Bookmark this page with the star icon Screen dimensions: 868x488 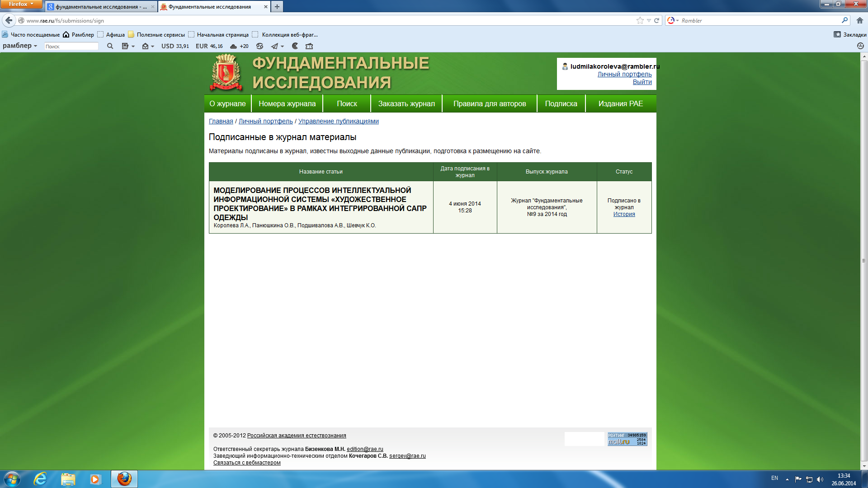point(640,20)
